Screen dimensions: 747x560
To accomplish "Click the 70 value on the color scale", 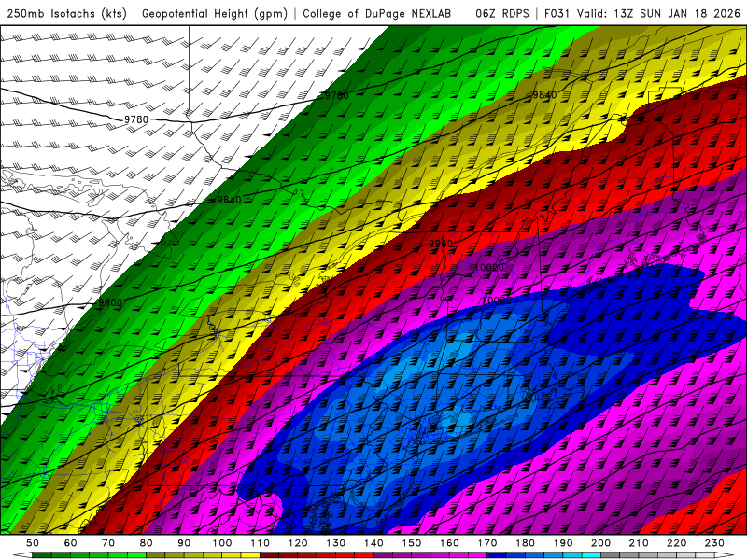I will [x=108, y=543].
